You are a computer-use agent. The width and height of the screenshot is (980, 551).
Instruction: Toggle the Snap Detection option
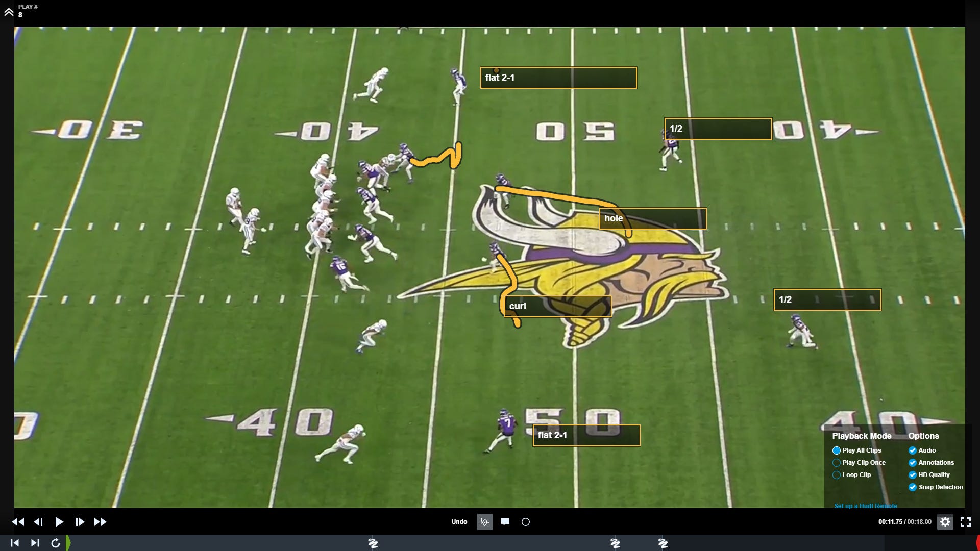(x=936, y=487)
